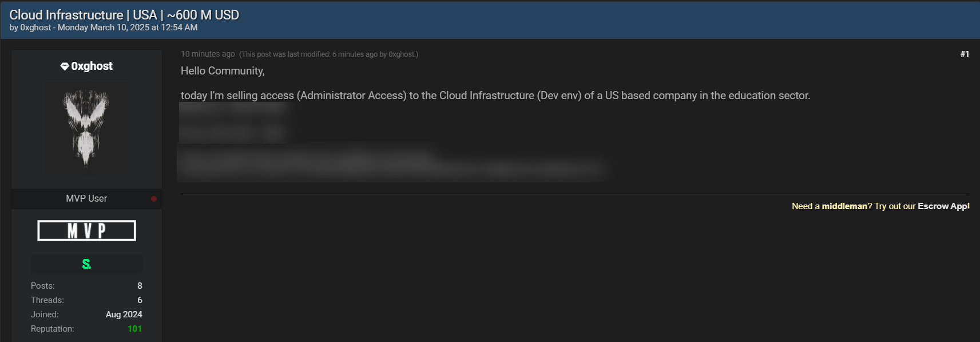Click the green S credits icon
The height and width of the screenshot is (342, 980).
click(x=86, y=264)
